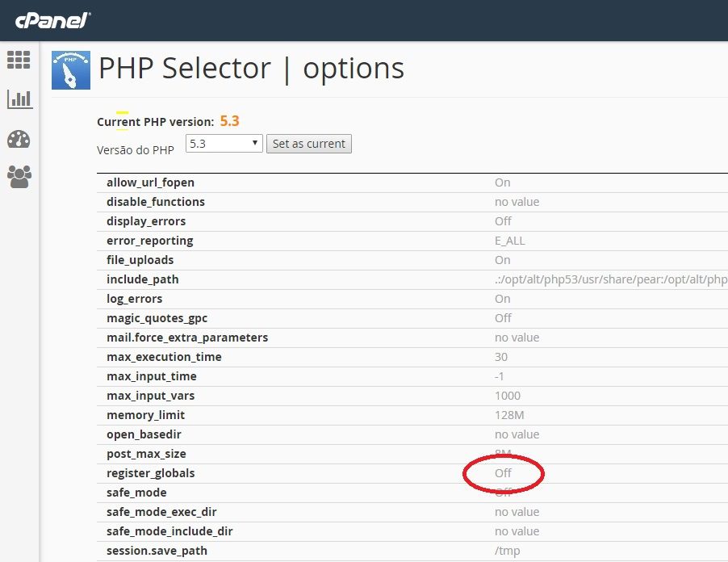
Task: Select the safe_mode_include_dir option label
Action: coord(169,531)
